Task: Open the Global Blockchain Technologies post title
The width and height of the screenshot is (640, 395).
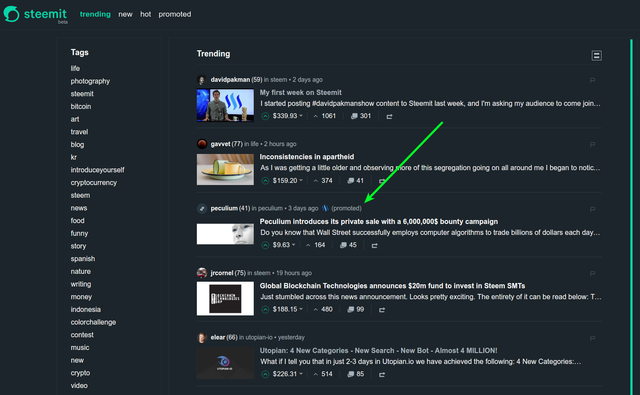Action: (392, 286)
